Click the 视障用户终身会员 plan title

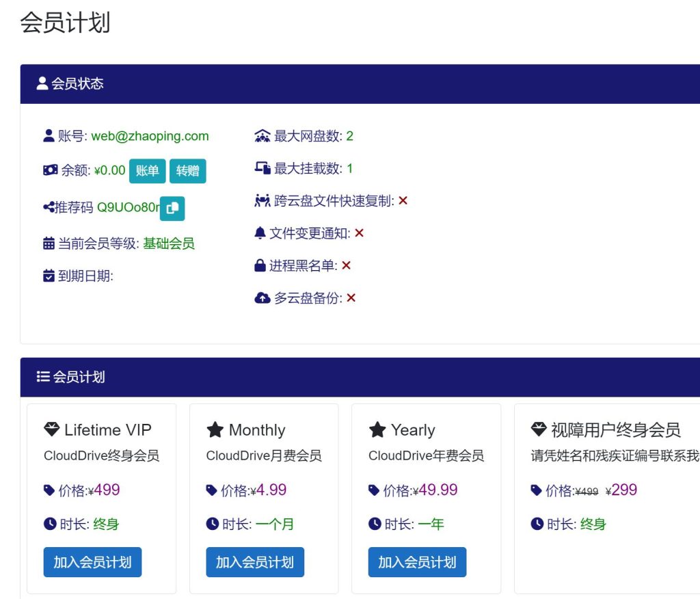click(x=616, y=429)
